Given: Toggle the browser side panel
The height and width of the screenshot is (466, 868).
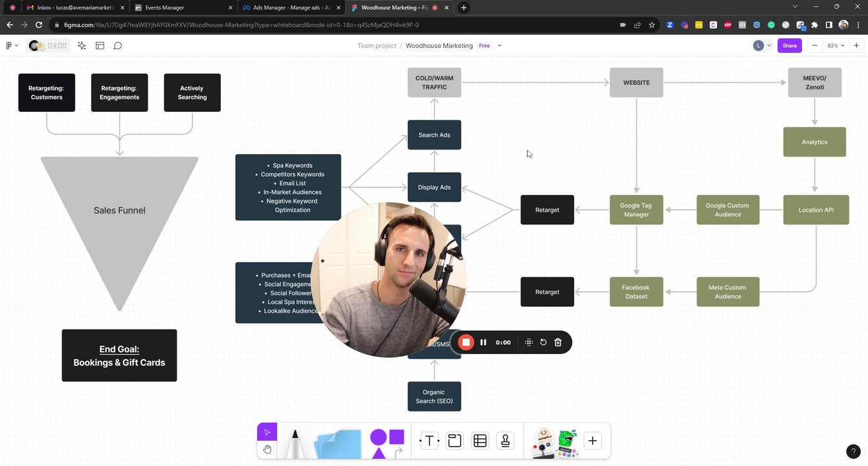Looking at the screenshot, I should pos(828,25).
